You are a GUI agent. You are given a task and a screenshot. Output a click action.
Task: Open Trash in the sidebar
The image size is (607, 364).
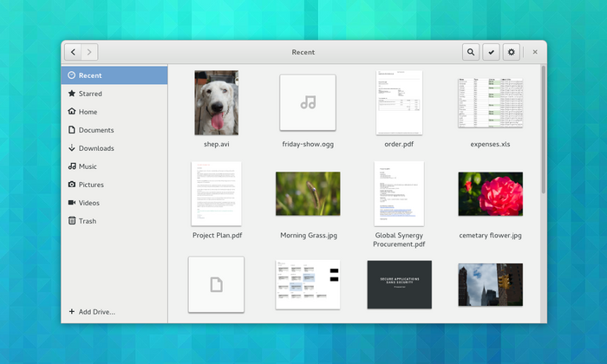coord(88,221)
